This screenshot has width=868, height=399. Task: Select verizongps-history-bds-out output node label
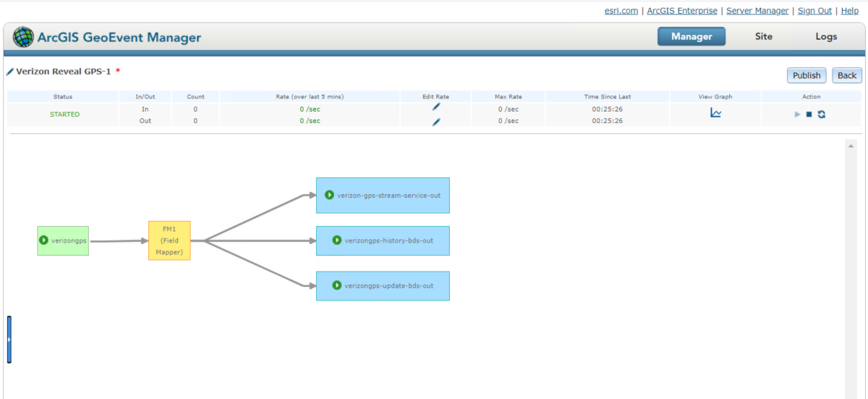(x=389, y=240)
